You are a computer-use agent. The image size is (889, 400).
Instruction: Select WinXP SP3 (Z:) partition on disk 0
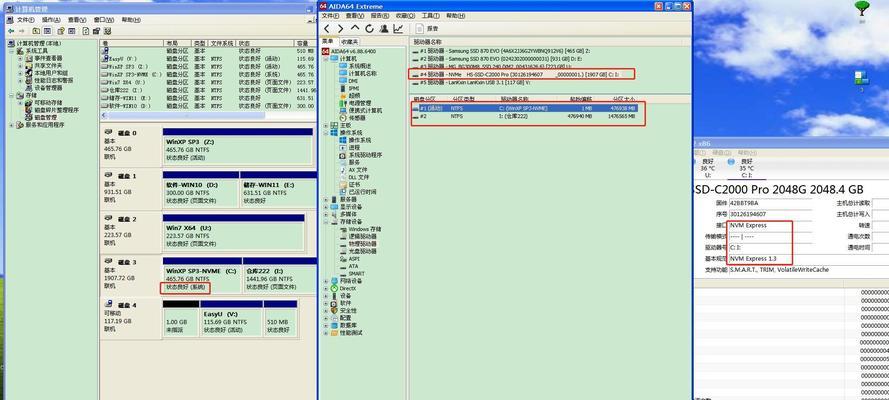238,146
